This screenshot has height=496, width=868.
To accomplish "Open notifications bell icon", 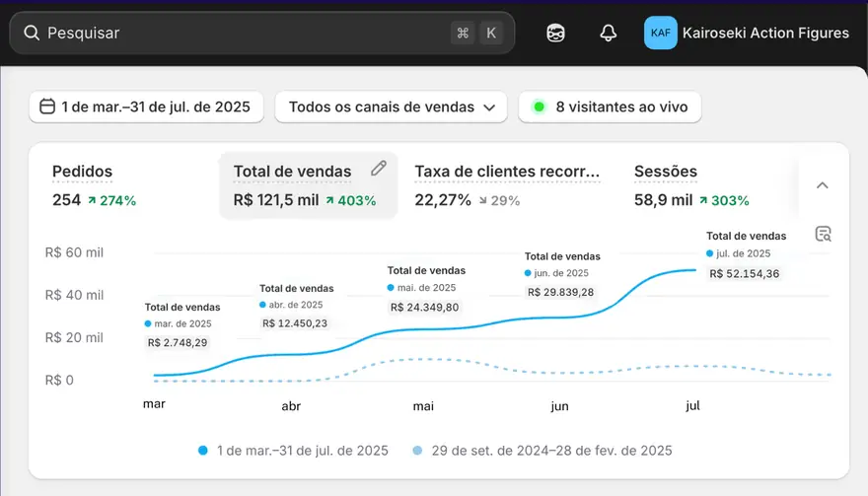I will [608, 34].
